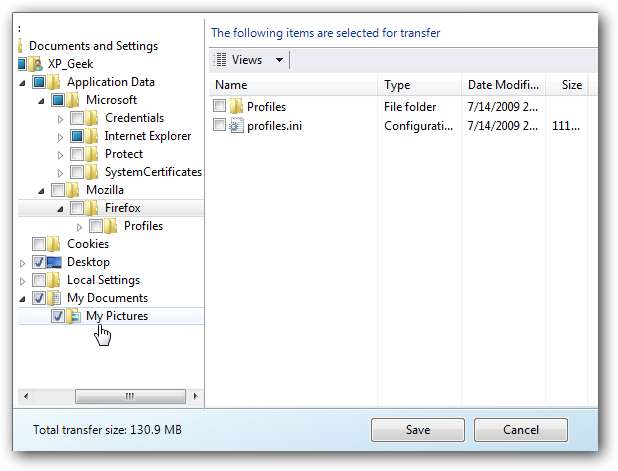
Task: Expand the Internet Explorer tree node
Action: (60, 137)
